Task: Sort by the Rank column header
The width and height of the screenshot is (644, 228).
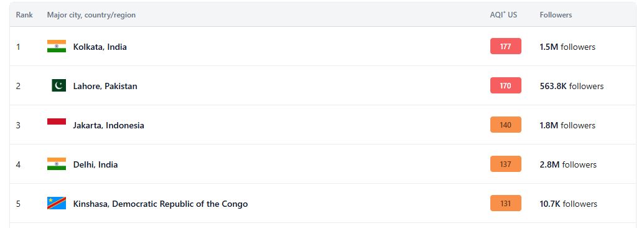Action: (24, 15)
